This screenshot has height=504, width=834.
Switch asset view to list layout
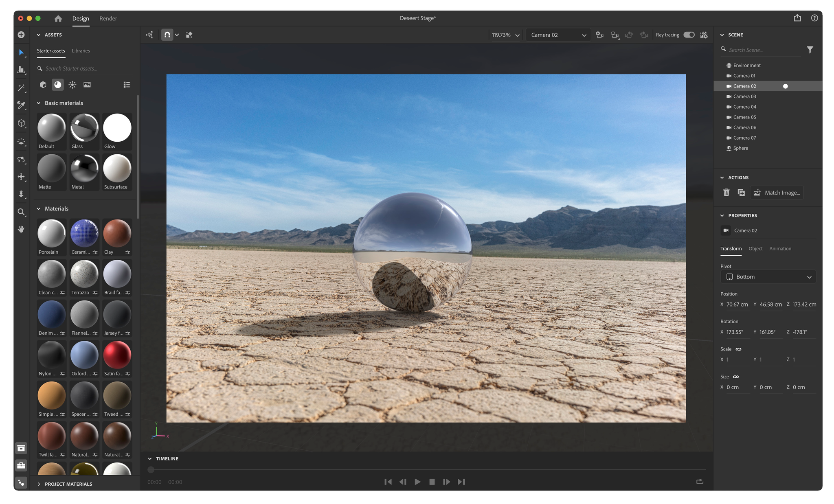tap(127, 85)
